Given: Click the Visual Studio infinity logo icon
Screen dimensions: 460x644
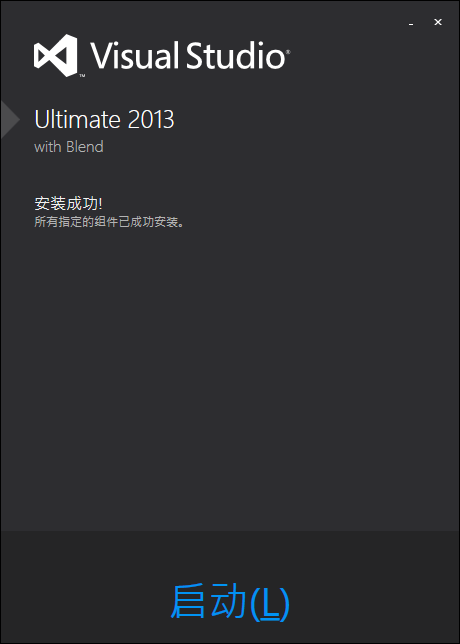Looking at the screenshot, I should coord(55,55).
